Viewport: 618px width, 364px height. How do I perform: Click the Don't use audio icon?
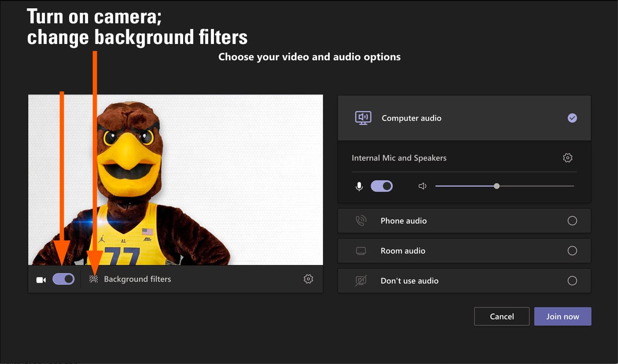click(x=361, y=280)
